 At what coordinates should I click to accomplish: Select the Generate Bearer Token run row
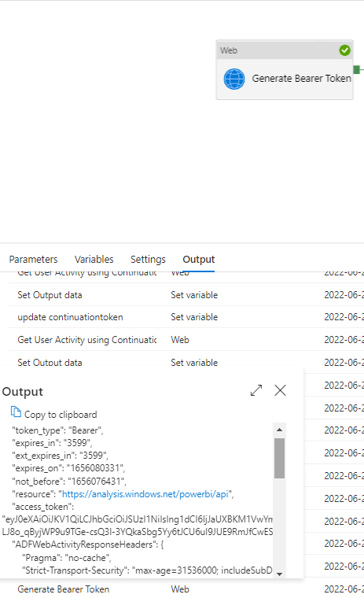coord(186,589)
